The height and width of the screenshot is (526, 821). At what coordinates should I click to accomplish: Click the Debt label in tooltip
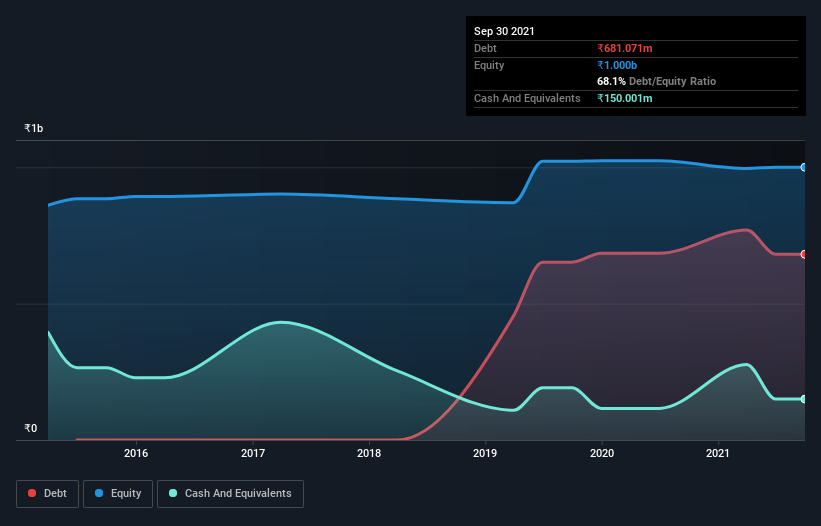click(x=485, y=48)
